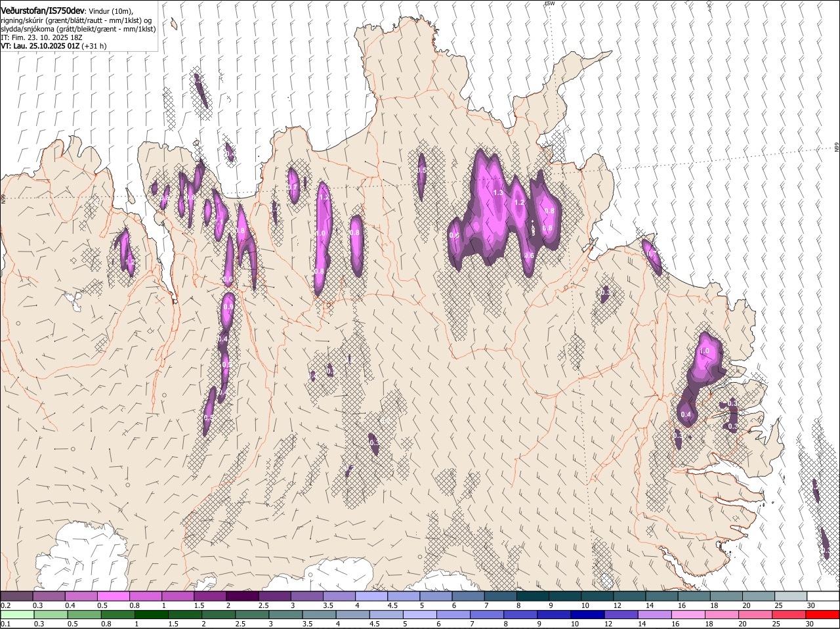Screen dimensions: 840x629
Task: Click the 1.3 precipitation value on the map
Action: click(498, 192)
